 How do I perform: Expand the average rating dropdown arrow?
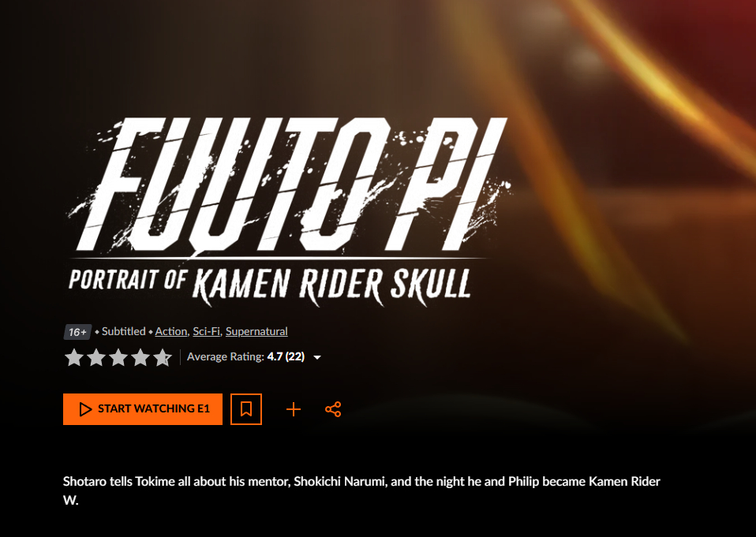tap(317, 357)
